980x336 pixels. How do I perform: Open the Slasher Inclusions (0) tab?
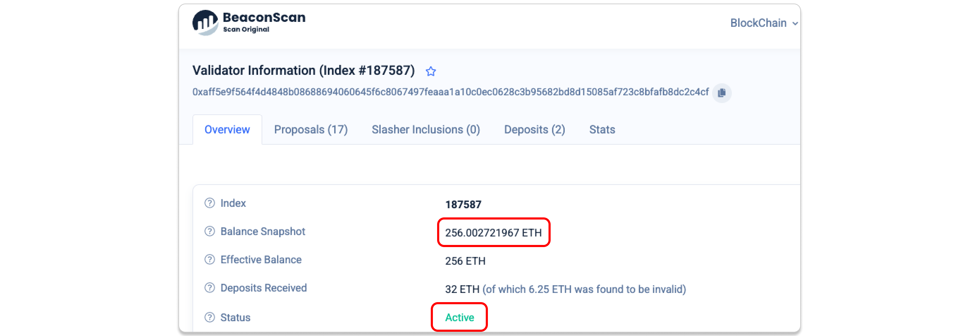(426, 130)
